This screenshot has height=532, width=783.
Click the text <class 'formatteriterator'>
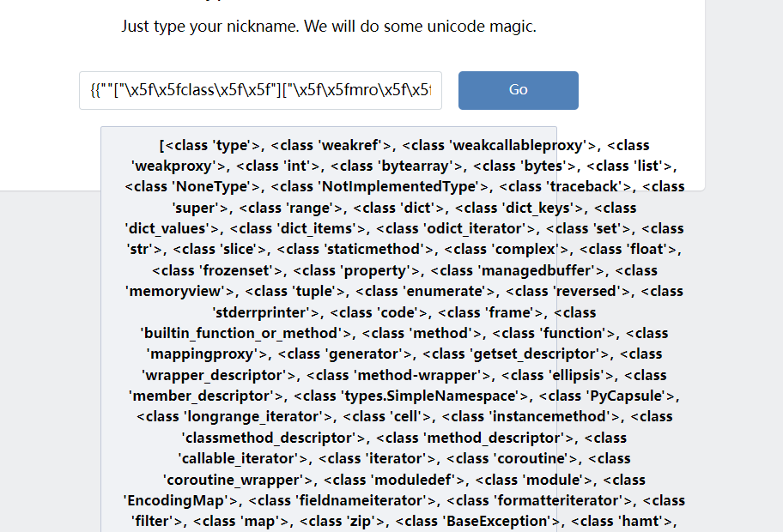coord(539,500)
